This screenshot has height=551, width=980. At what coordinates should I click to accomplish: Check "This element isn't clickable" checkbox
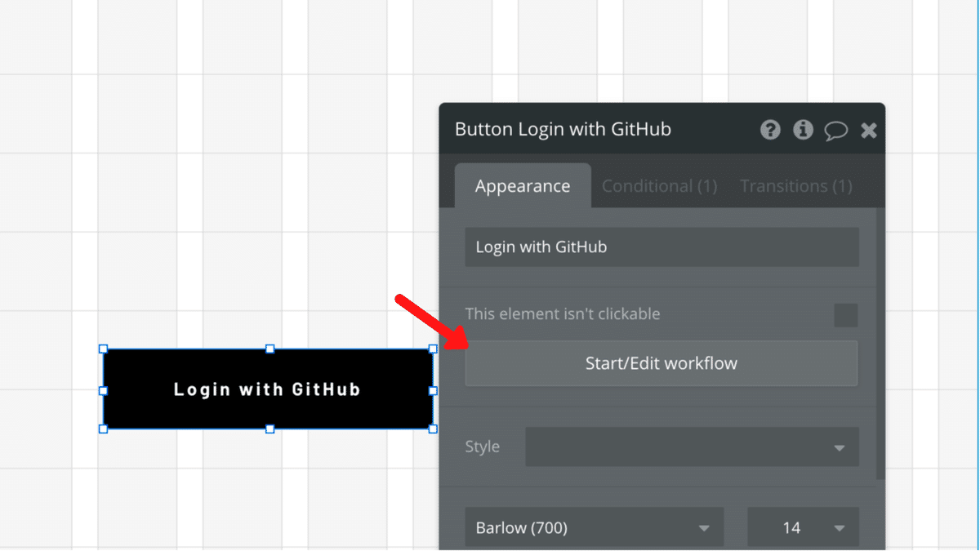click(x=845, y=315)
